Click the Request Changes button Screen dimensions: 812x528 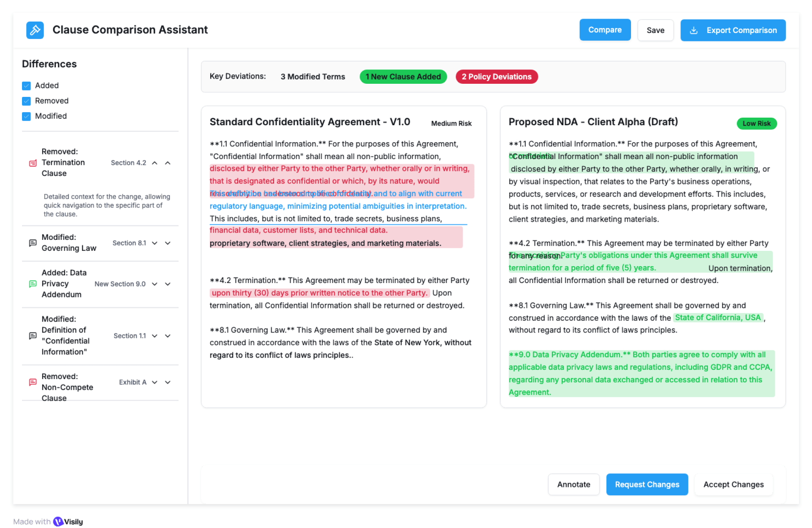647,484
